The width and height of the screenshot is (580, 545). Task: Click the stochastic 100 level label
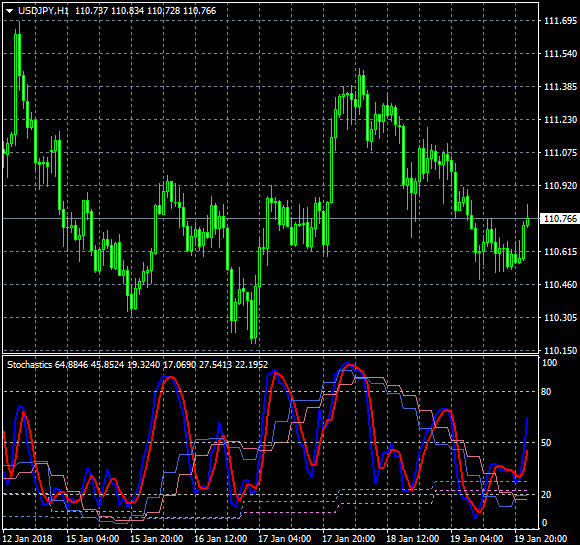pyautogui.click(x=549, y=363)
